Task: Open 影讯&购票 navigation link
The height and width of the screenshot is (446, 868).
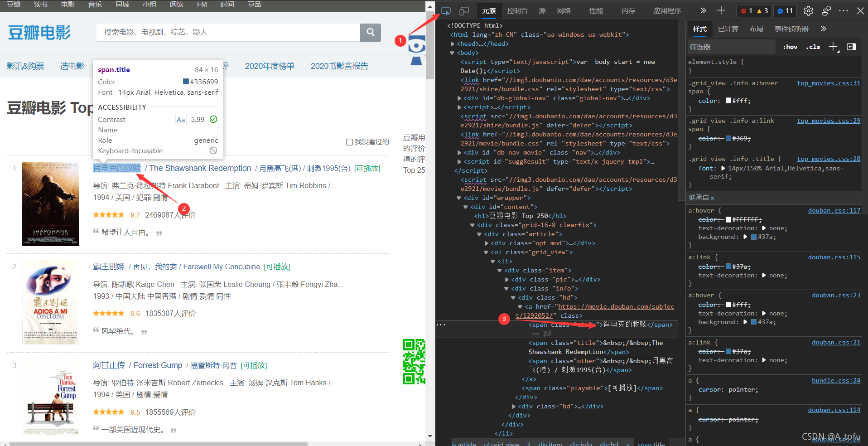Action: point(25,66)
